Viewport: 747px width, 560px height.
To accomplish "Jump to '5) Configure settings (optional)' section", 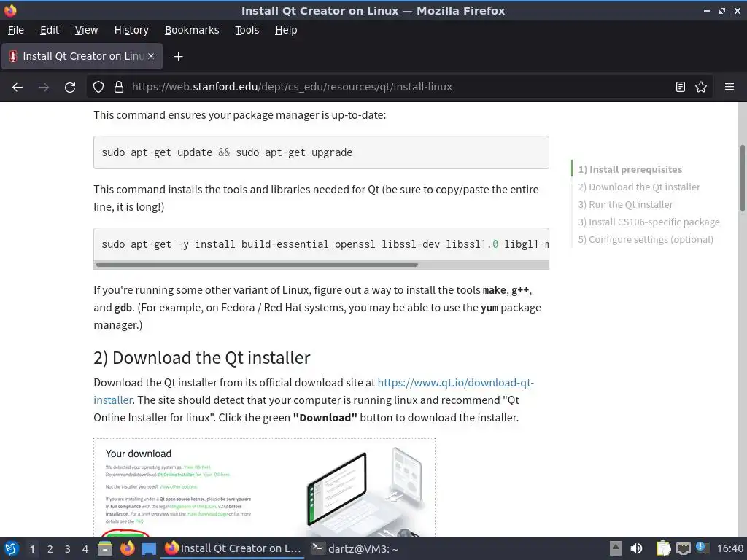I will [x=646, y=239].
